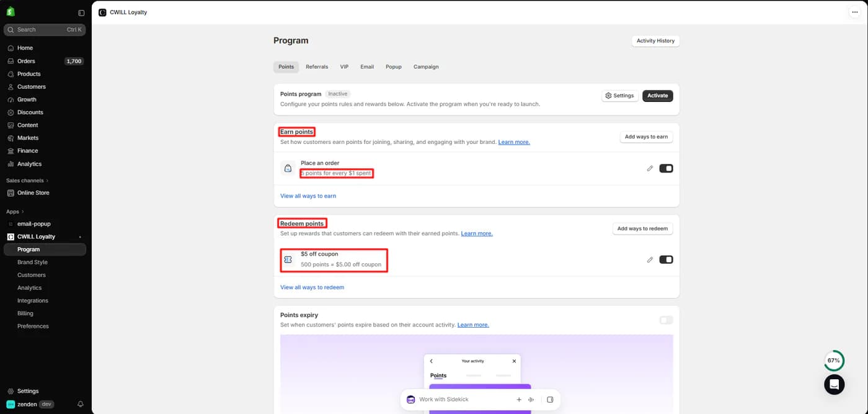This screenshot has width=868, height=414.
Task: Open Activity History
Action: (x=655, y=41)
